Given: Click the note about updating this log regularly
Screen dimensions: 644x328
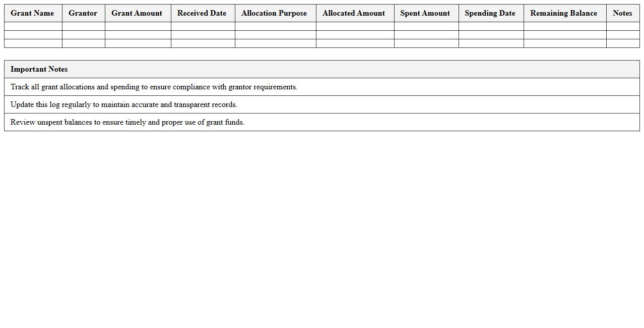Looking at the screenshot, I should click(124, 104).
